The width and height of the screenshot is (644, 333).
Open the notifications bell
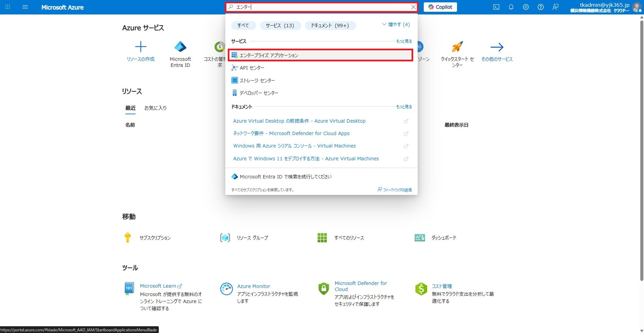pyautogui.click(x=511, y=7)
